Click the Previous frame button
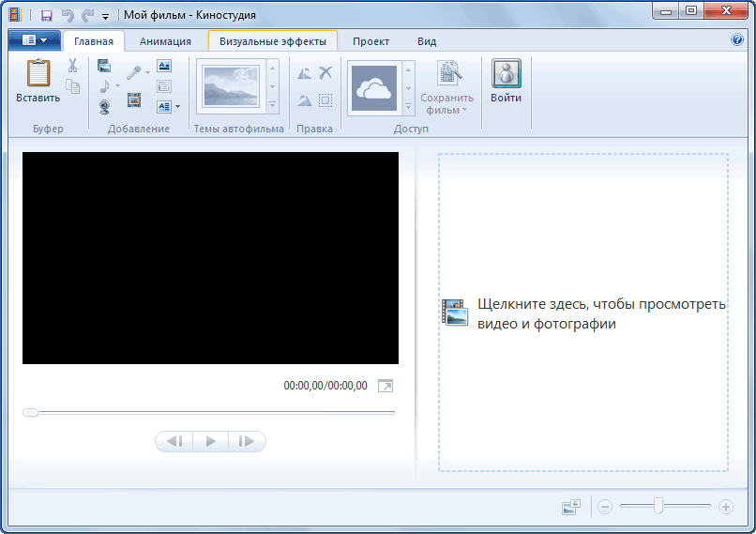The image size is (756, 534). (174, 441)
